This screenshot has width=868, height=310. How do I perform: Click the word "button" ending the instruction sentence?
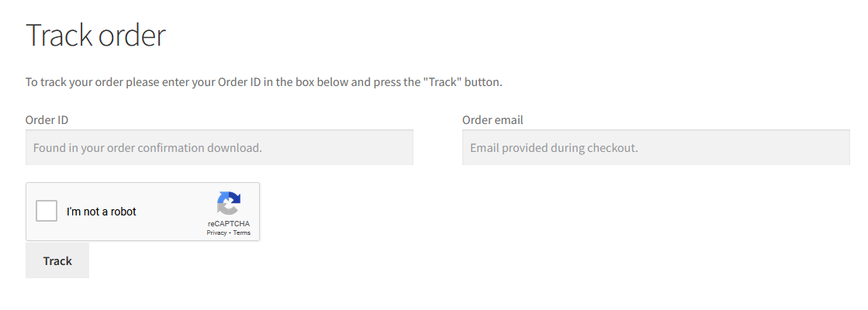[483, 82]
